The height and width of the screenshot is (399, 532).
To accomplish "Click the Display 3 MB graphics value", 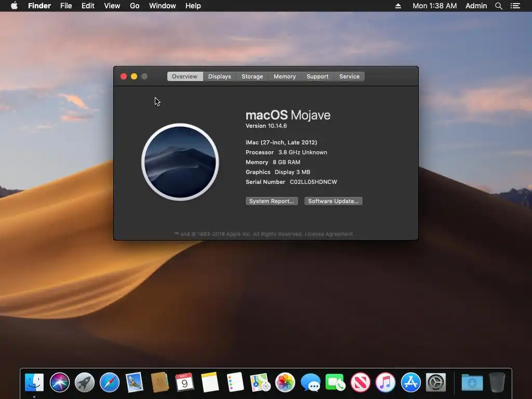I will click(292, 172).
